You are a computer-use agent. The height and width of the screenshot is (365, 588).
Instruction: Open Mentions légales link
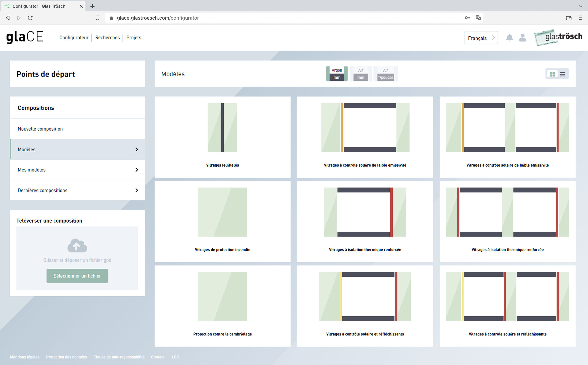[25, 357]
